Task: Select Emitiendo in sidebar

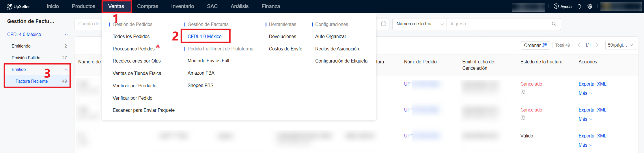Action: tap(21, 46)
